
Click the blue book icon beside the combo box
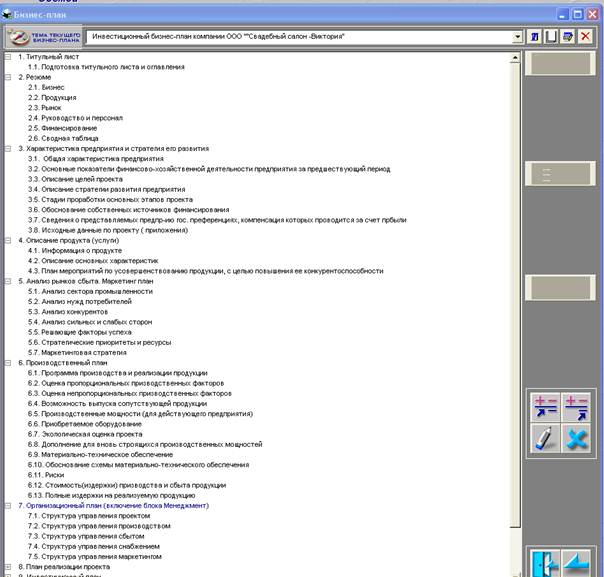coord(534,37)
